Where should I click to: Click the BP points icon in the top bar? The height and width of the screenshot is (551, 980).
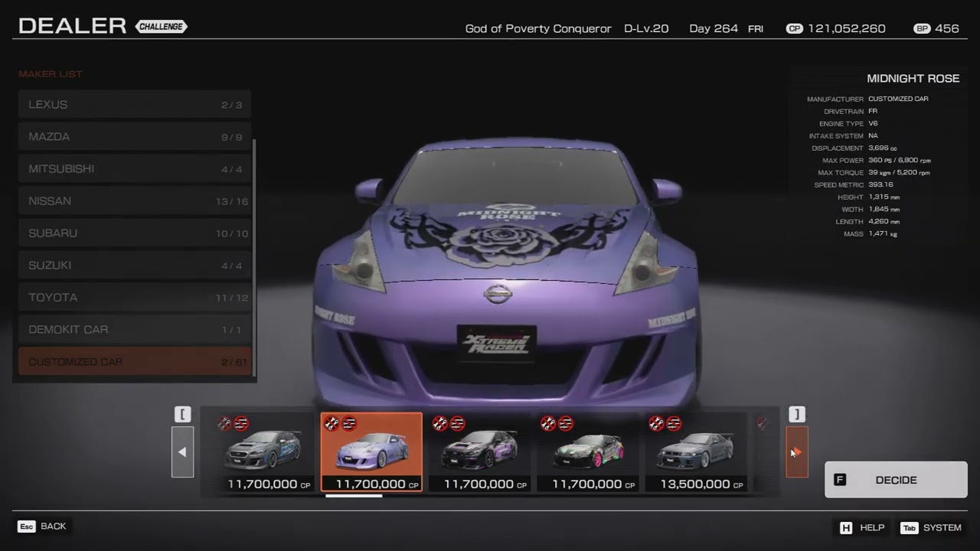pyautogui.click(x=922, y=28)
